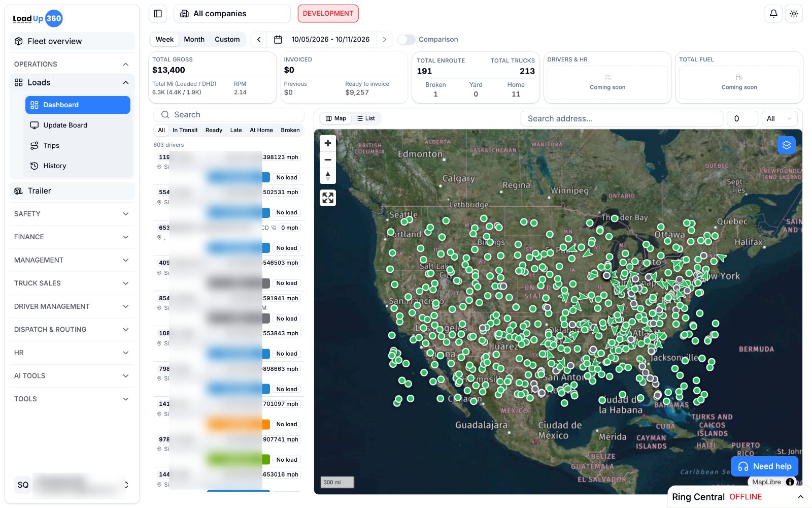Click the Need help button
This screenshot has height=508, width=812.
(x=764, y=466)
